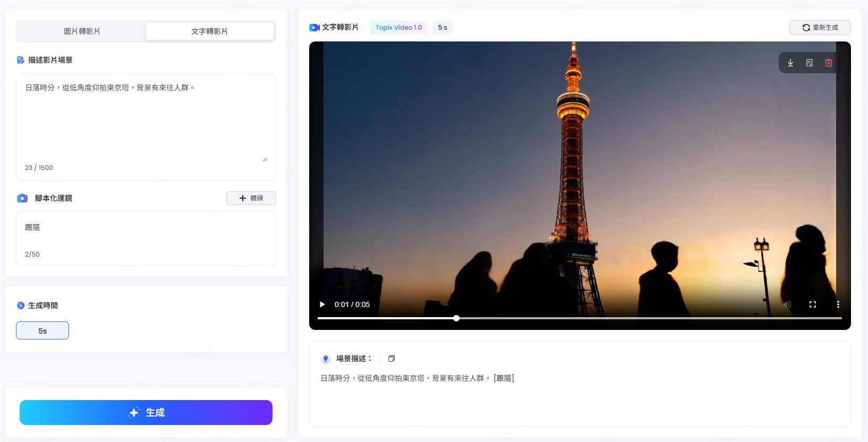Screen dimensions: 868x442
Task: Click the edit prompt icon on video
Action: coord(810,63)
